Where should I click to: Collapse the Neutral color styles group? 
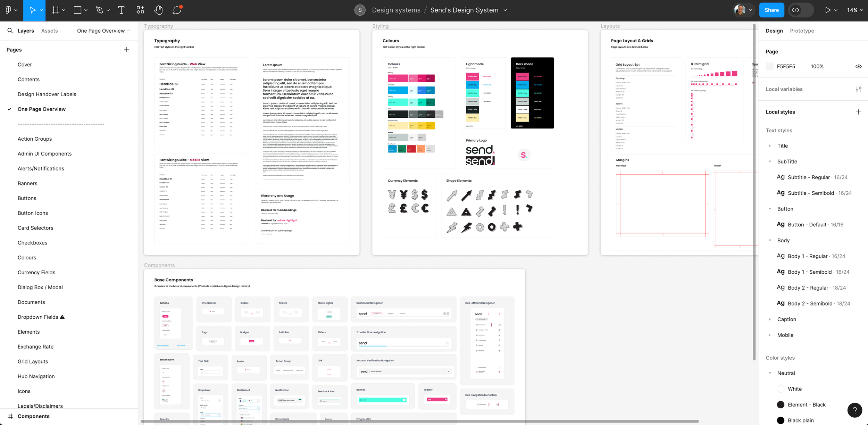[770, 373]
